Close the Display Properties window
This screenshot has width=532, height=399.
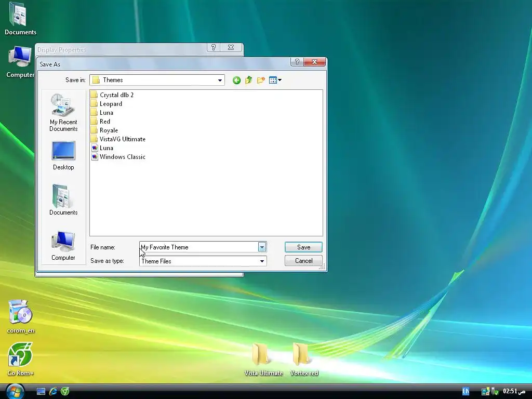tap(231, 47)
